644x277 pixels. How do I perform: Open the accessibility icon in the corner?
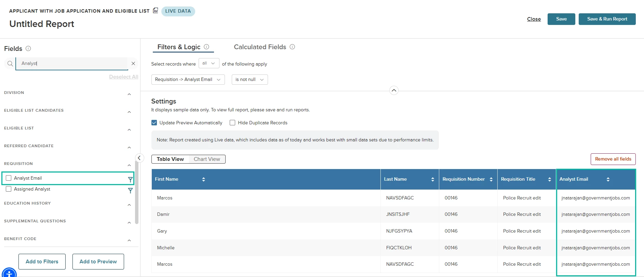9,273
